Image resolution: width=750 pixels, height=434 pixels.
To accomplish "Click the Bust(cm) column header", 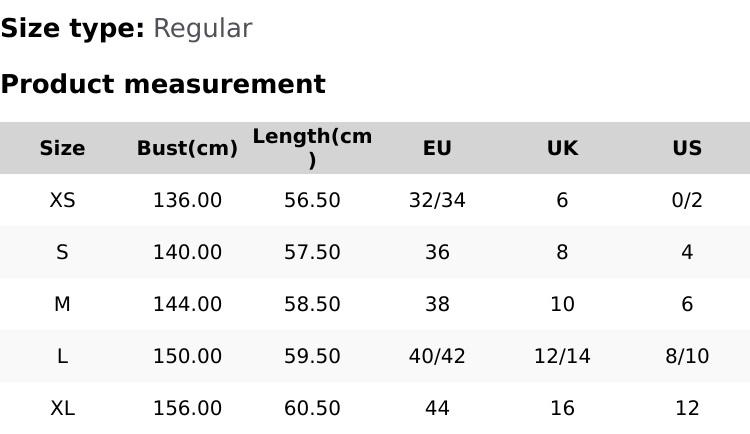I will 187,148.
